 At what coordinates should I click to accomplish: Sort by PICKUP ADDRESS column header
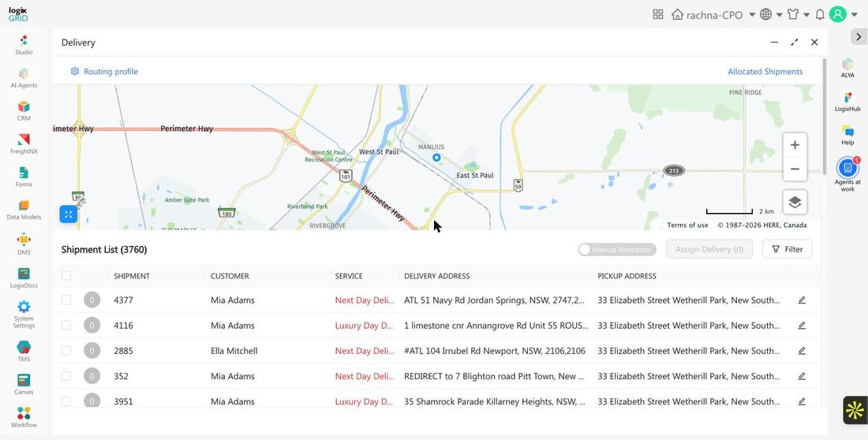(x=627, y=276)
